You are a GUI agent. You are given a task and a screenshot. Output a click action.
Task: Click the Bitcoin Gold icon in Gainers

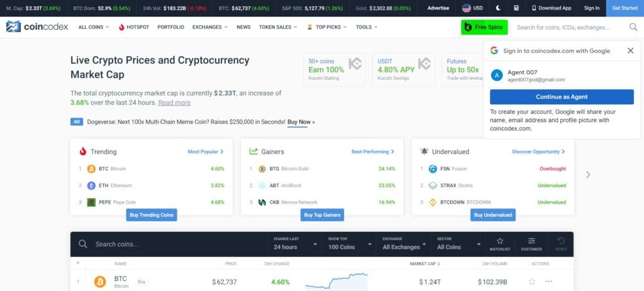[x=262, y=168]
